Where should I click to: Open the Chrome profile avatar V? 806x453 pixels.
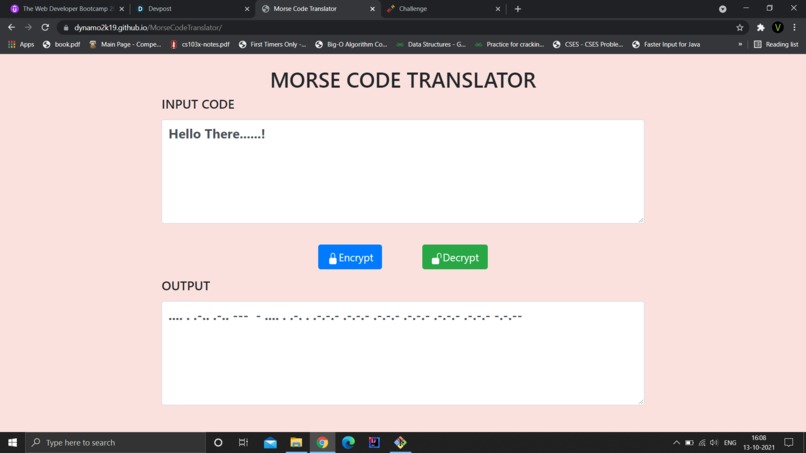pos(778,28)
